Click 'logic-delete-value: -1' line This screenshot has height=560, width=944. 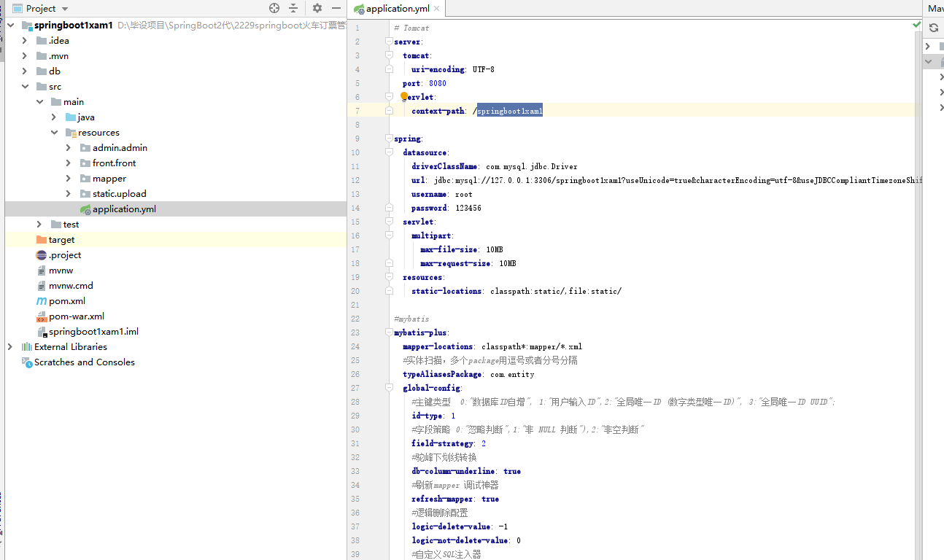pyautogui.click(x=460, y=526)
